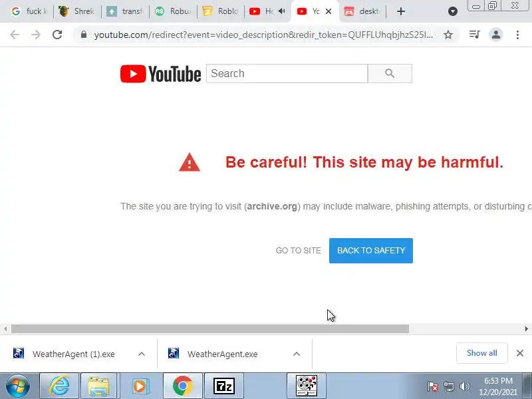Click the red warning triangle icon
This screenshot has height=399, width=532.
pos(190,162)
